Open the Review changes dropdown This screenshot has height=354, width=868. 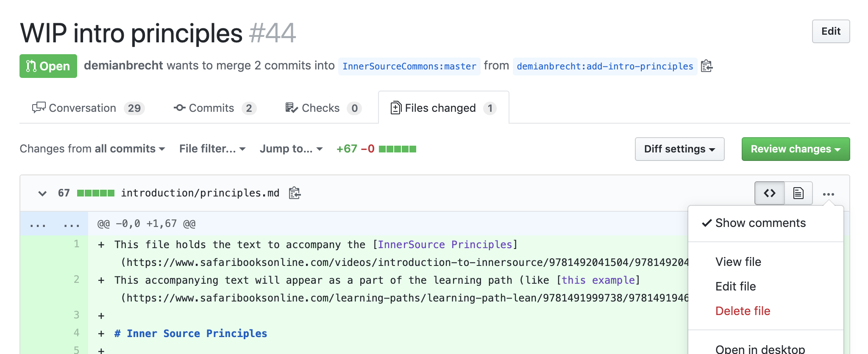(x=796, y=149)
